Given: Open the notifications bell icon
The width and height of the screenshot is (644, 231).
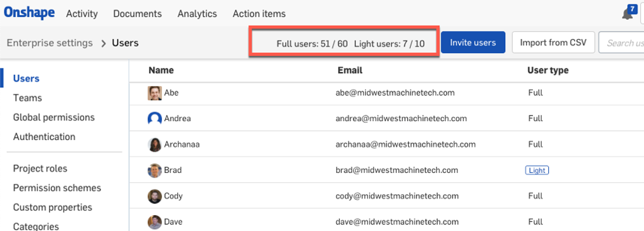Looking at the screenshot, I should (x=627, y=15).
